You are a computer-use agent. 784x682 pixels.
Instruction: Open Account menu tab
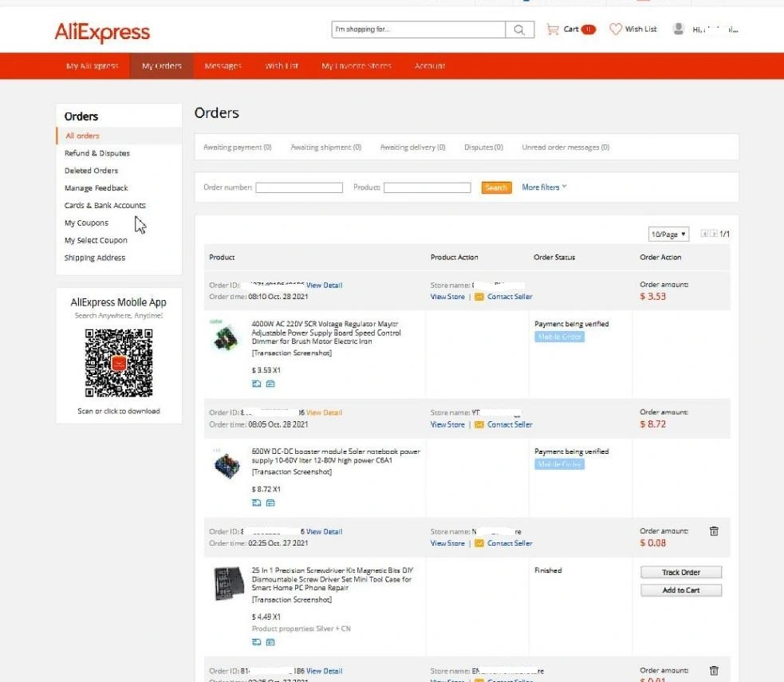(430, 66)
